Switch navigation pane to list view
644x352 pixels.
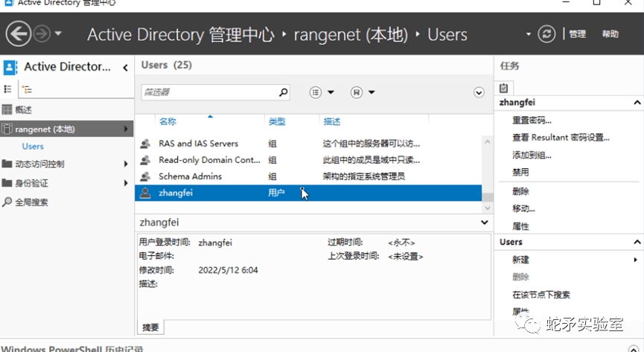tap(7, 89)
